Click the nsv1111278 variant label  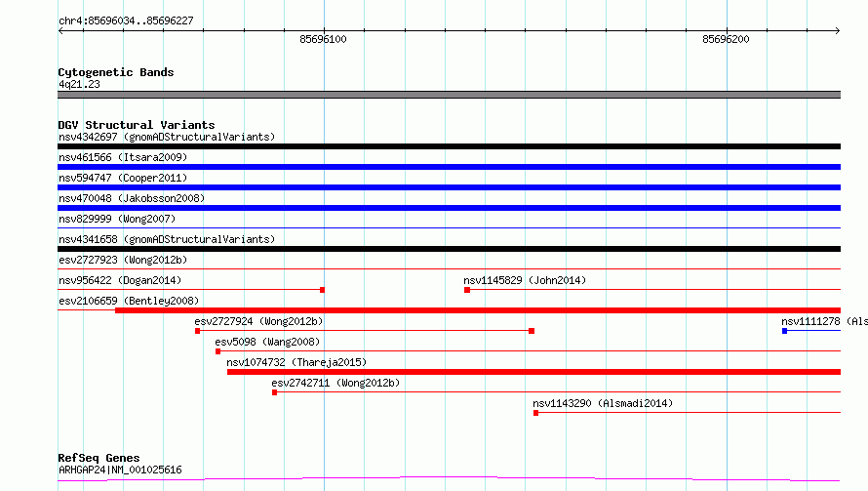[x=824, y=321]
